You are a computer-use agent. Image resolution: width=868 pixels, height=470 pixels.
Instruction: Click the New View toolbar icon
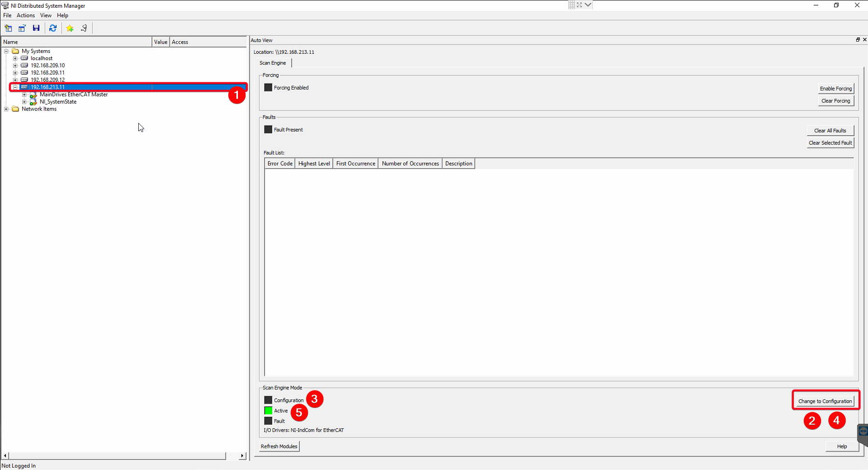click(x=8, y=28)
